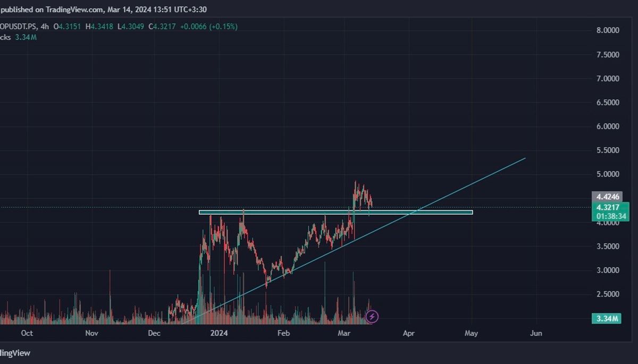Click the Oct label on time axis
Image resolution: width=638 pixels, height=364 pixels.
click(x=27, y=333)
